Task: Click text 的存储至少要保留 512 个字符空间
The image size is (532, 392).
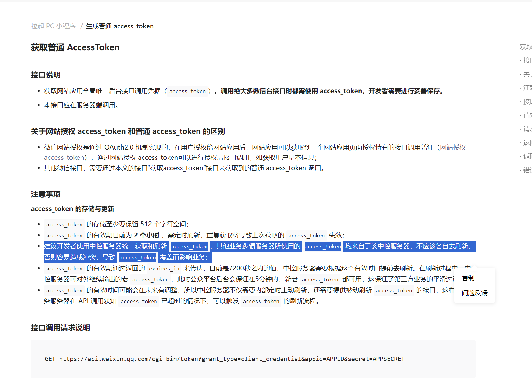Action: (137, 224)
